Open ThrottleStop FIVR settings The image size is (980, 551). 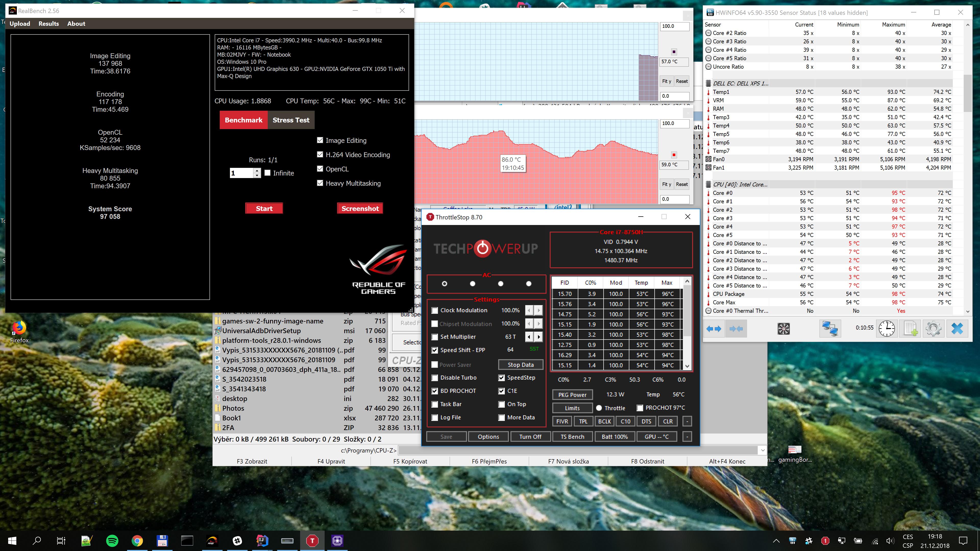point(562,421)
